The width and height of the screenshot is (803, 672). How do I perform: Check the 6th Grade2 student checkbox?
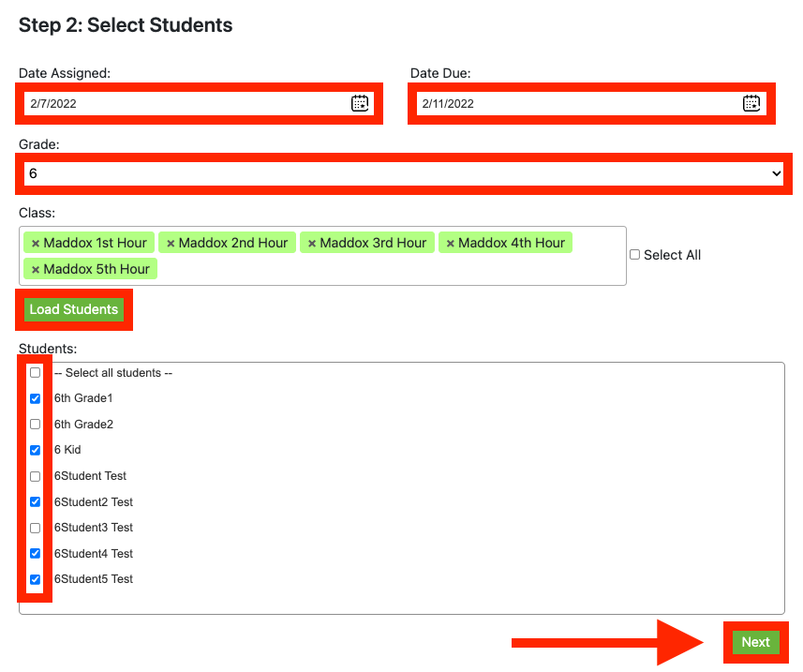pyautogui.click(x=35, y=424)
